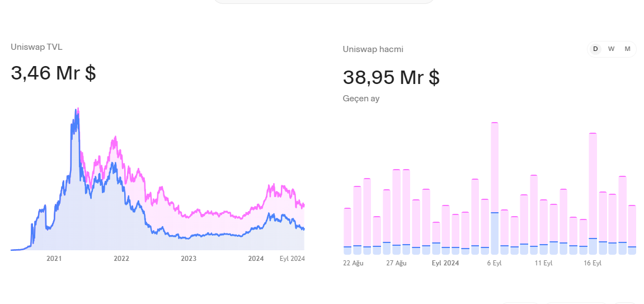The height and width of the screenshot is (304, 644).
Task: Click the 2024 label on TVL axis
Action: [x=256, y=259]
